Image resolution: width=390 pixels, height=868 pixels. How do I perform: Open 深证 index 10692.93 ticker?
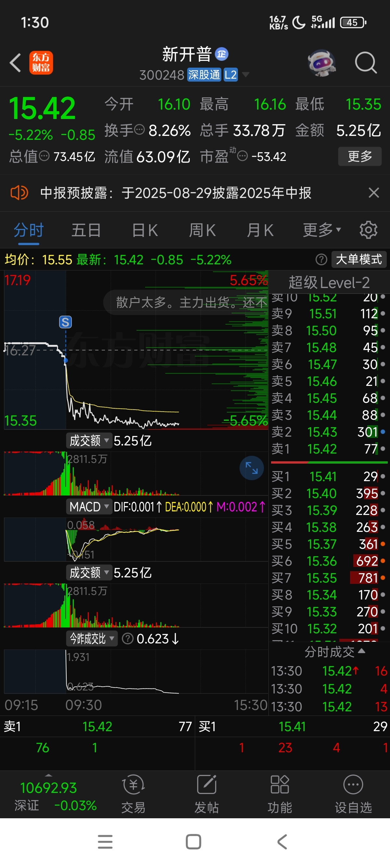49,796
